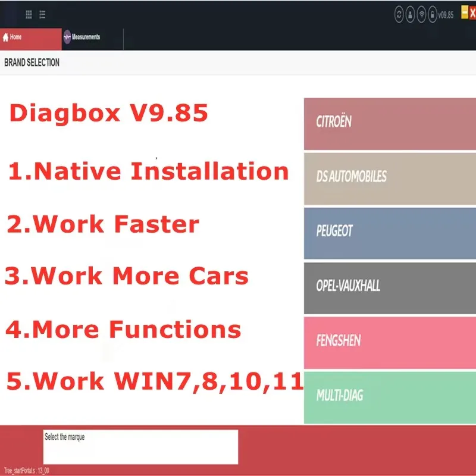476x476 pixels.
Task: Open the user profile icon
Action: pos(410,14)
